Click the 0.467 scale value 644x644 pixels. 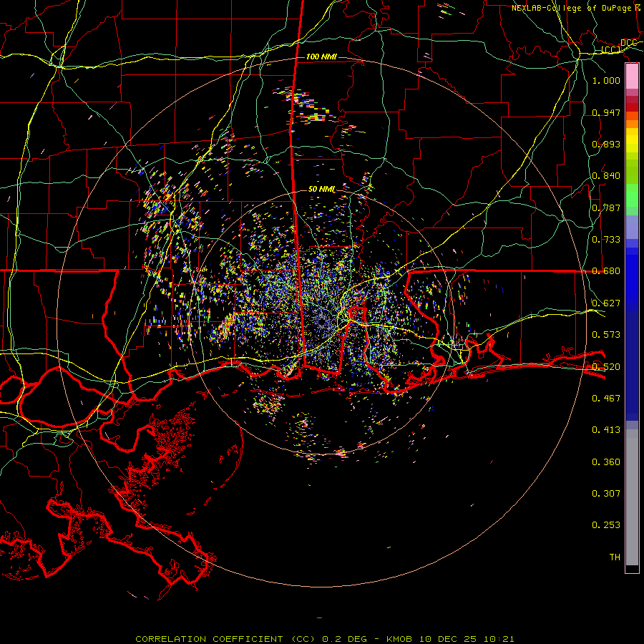(x=606, y=399)
